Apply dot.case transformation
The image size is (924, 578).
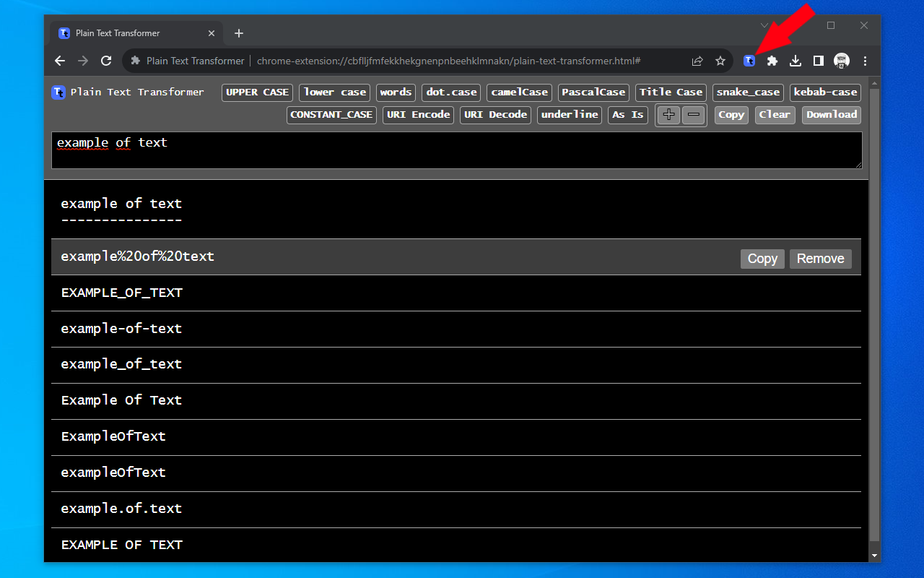451,92
